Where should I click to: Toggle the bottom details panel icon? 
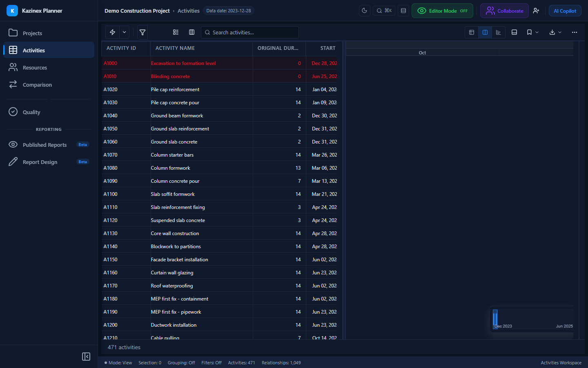point(514,32)
